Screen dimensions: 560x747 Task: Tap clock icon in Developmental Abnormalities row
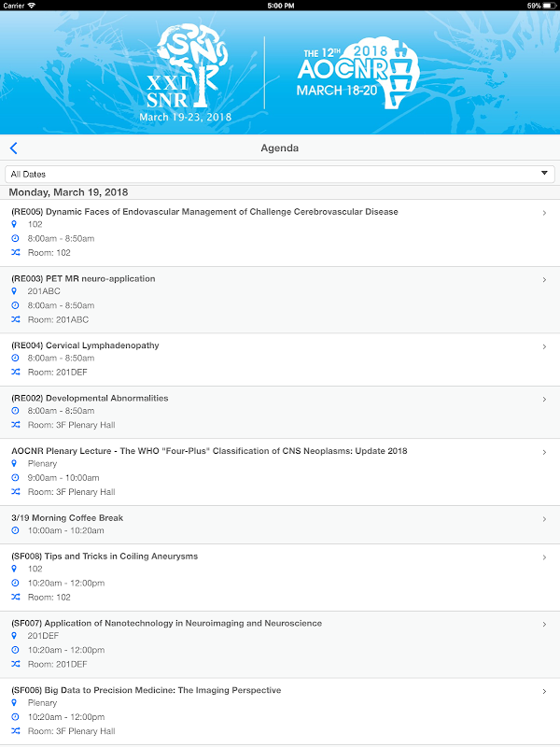[15, 410]
